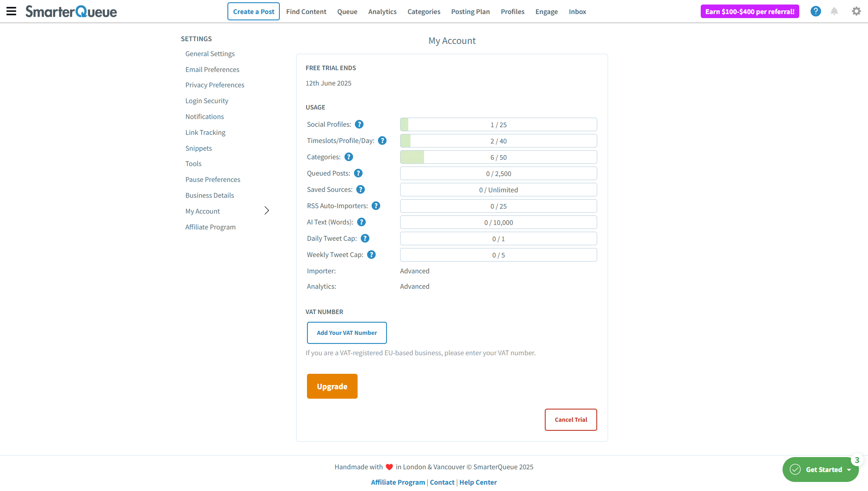868x491 pixels.
Task: Click help icon next to Weekly Tweet Cap
Action: tap(371, 255)
